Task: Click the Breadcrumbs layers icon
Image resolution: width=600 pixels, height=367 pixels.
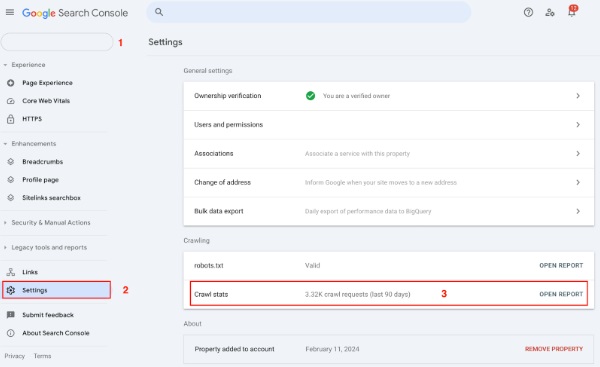Action: click(11, 161)
